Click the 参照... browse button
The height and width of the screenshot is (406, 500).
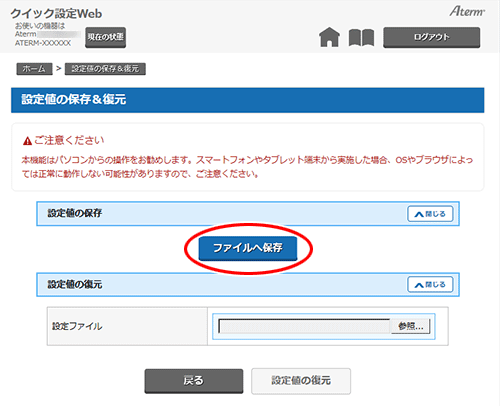click(410, 326)
